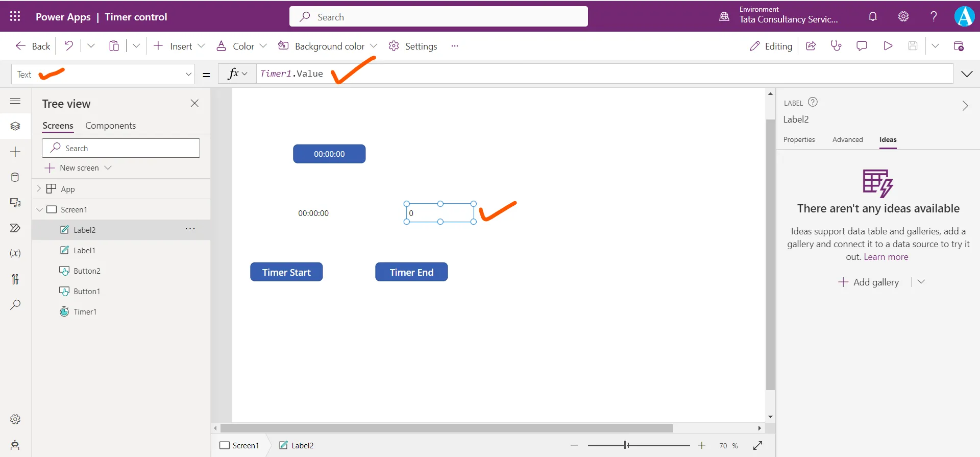Open the Learn more link
Viewport: 980px width, 457px height.
886,257
